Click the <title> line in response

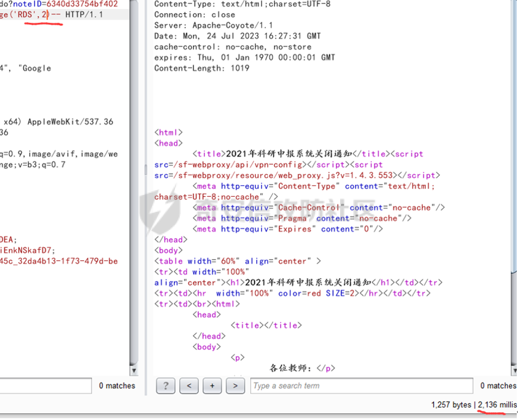point(308,154)
